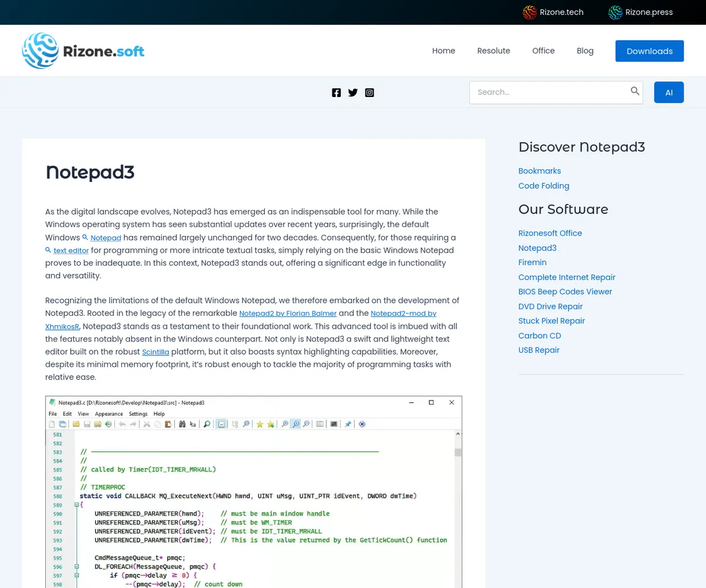Click the Rizone.tech logo icon

pos(530,12)
